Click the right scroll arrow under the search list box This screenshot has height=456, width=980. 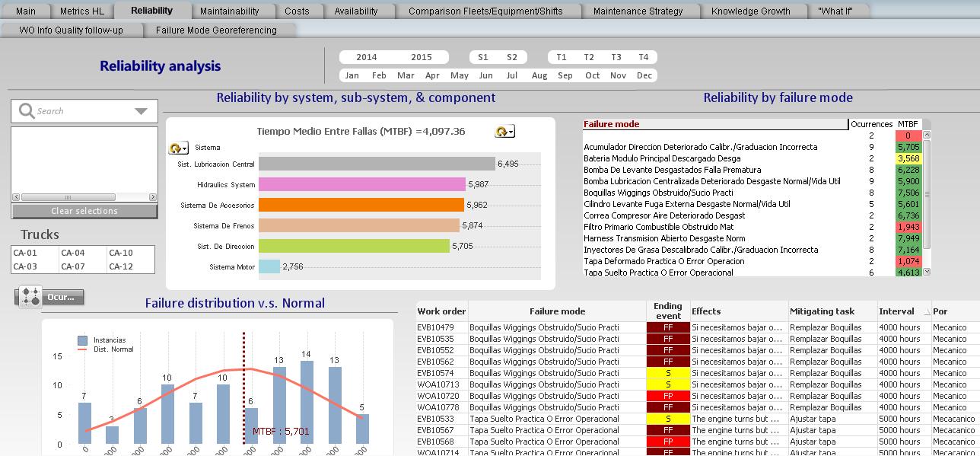pos(153,197)
